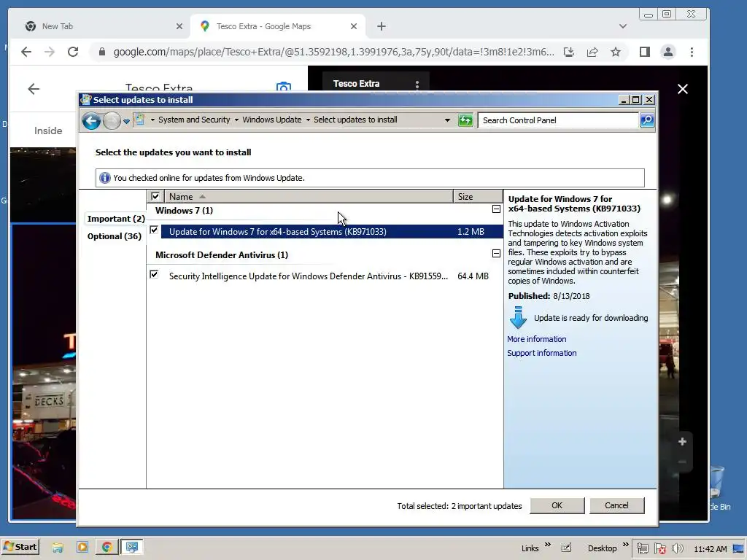Image resolution: width=747 pixels, height=560 pixels.
Task: Open the volume speaker tray icon
Action: (x=677, y=548)
